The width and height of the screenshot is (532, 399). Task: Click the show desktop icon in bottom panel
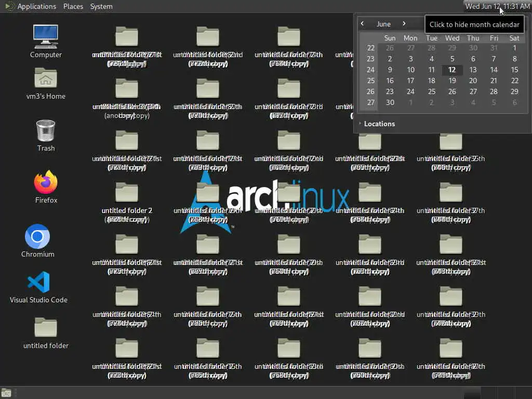[6, 393]
